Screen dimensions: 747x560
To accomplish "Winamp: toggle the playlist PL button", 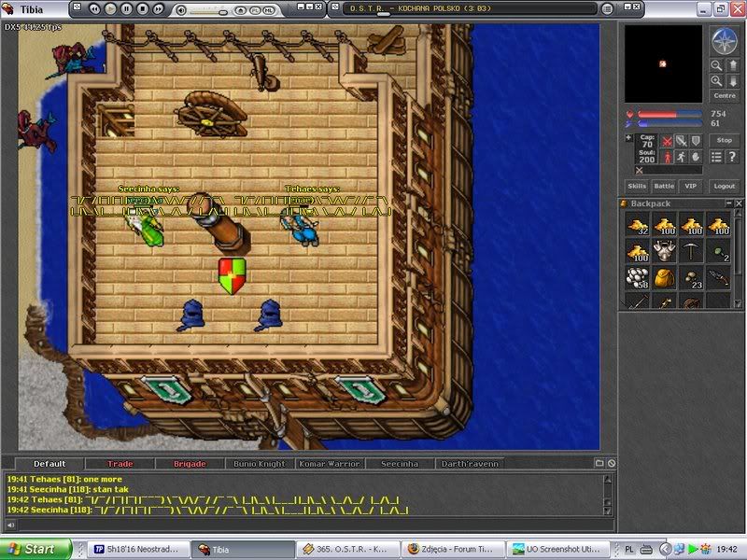I will (x=255, y=10).
